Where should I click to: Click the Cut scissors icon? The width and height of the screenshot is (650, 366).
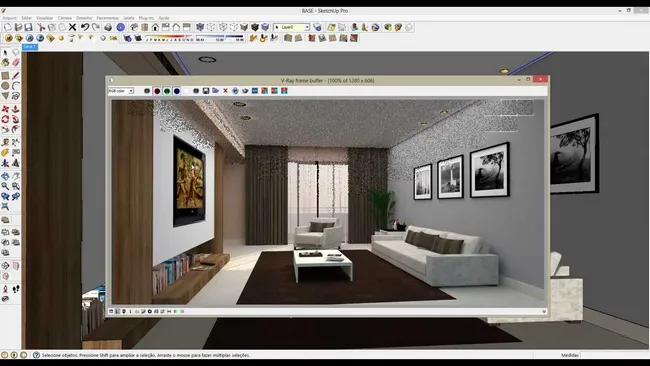[x=41, y=27]
